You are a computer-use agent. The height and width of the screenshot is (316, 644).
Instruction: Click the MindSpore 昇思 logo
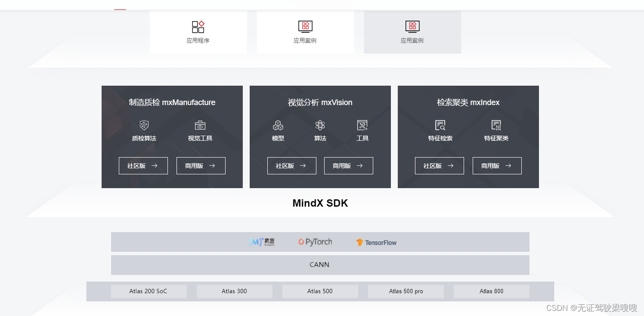pos(262,242)
